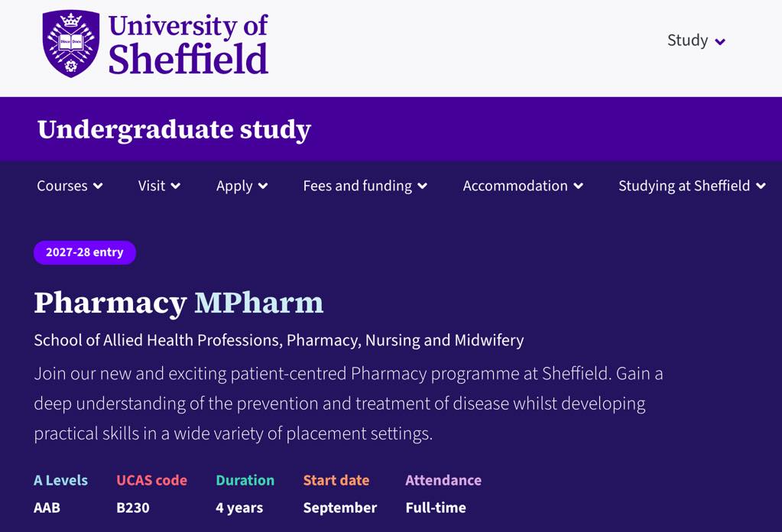Expand the Fees and funding chevron
The height and width of the screenshot is (532, 782).
click(x=423, y=186)
